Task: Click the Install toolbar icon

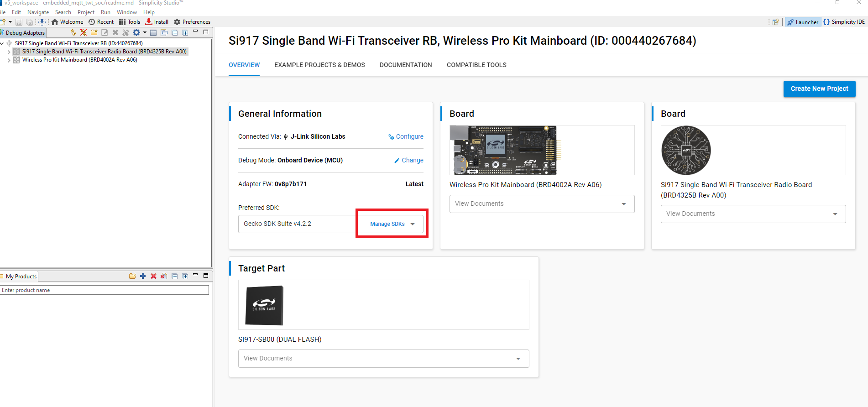Action: 157,22
